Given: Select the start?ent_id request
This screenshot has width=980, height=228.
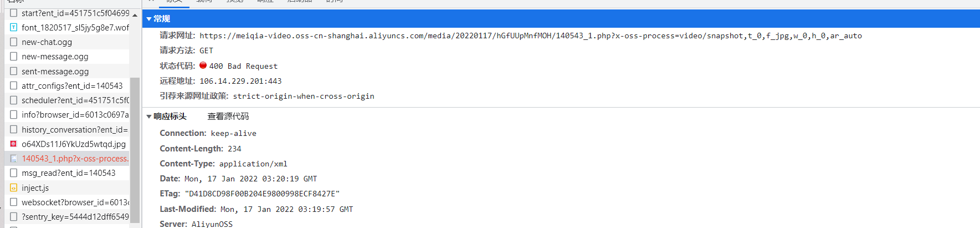Looking at the screenshot, I should [x=75, y=13].
